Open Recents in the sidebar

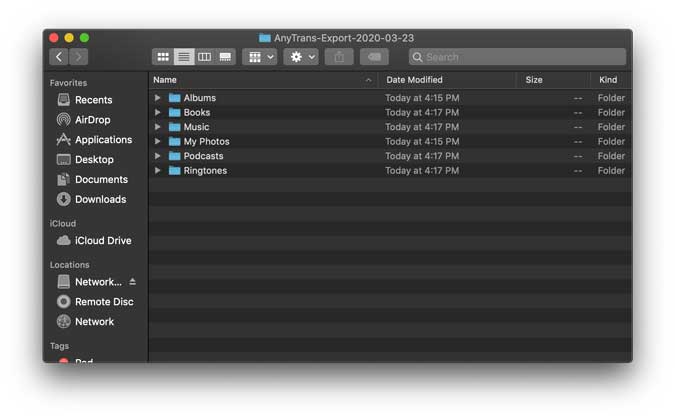pyautogui.click(x=93, y=100)
